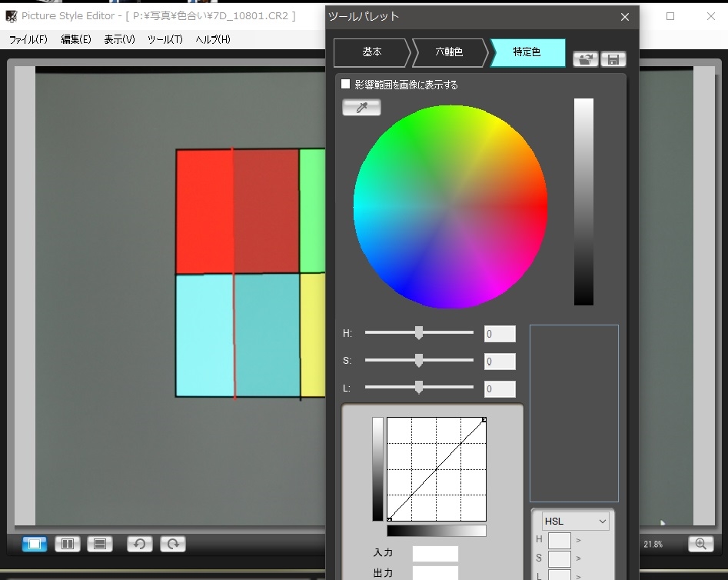Click inside the hue color wheel
The image size is (728, 580).
click(x=450, y=207)
